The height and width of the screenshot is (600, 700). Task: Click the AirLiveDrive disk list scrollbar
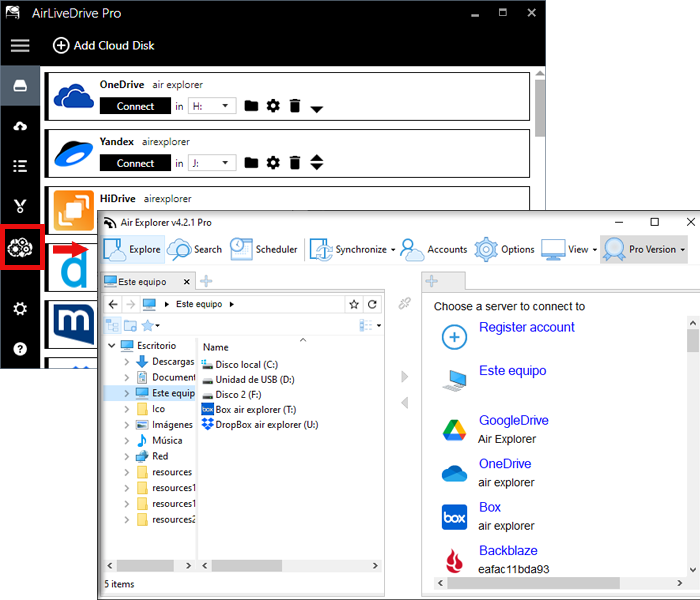(x=540, y=108)
